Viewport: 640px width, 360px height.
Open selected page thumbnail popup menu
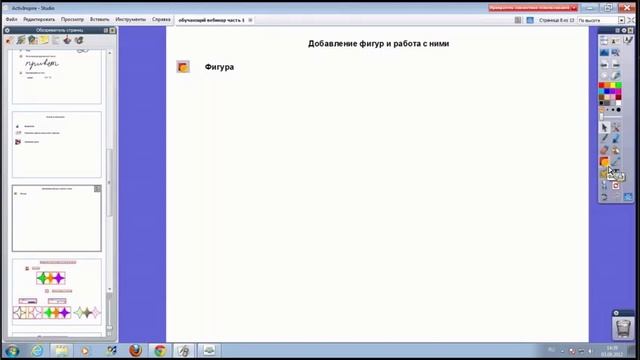tap(97, 189)
